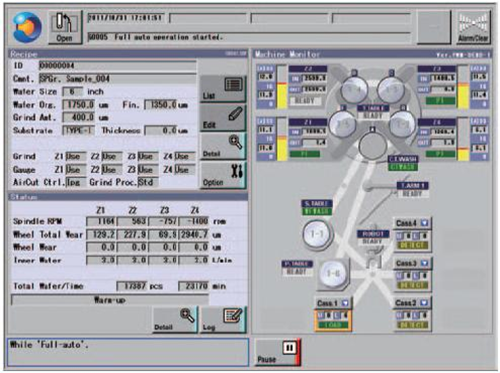
Task: Select the top-left chuck wafer on turntable
Action: pyautogui.click(x=354, y=89)
